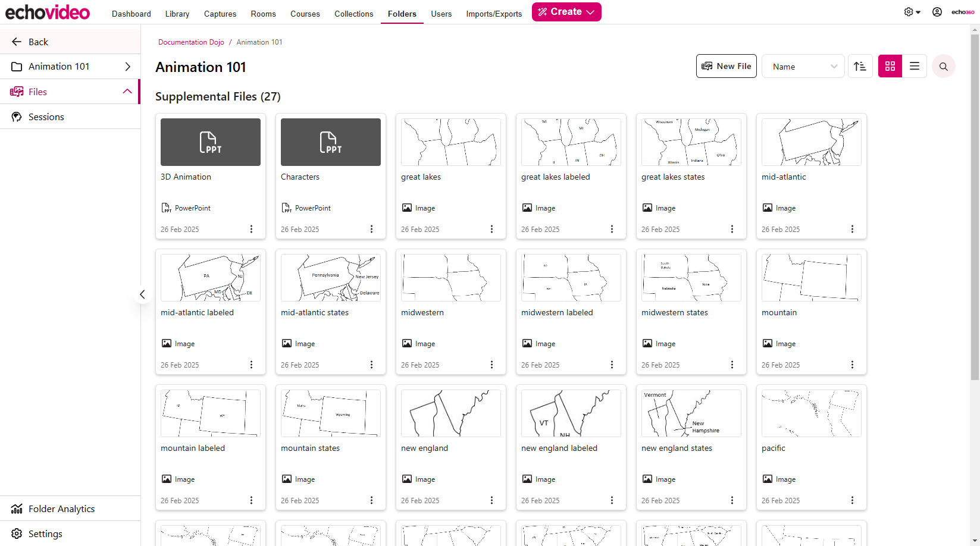
Task: Open the settings gear menu in header
Action: (x=912, y=12)
